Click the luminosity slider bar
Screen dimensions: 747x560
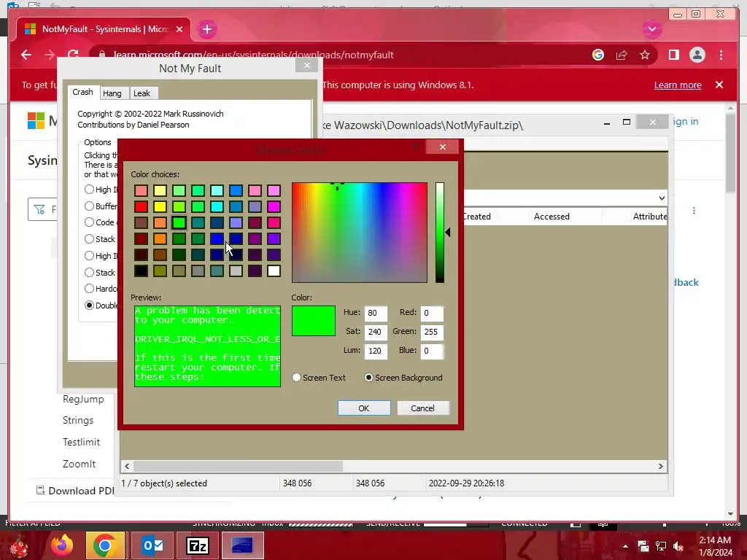coord(440,233)
